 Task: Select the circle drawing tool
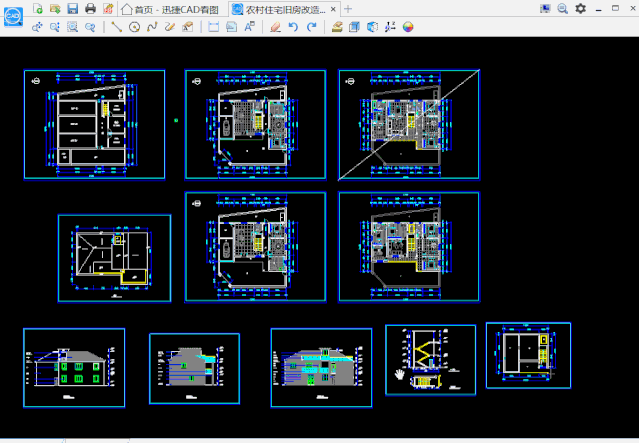pos(134,27)
